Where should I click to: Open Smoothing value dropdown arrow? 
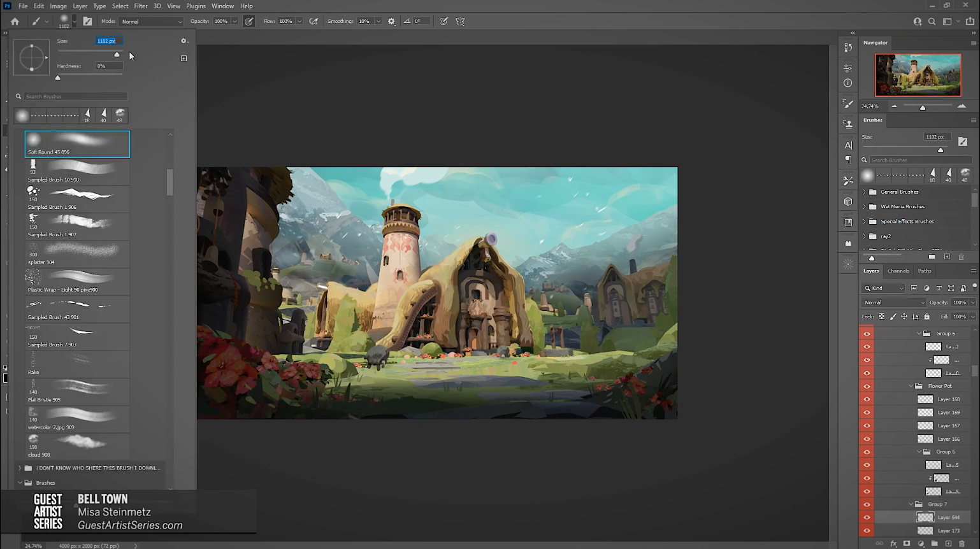click(x=378, y=22)
